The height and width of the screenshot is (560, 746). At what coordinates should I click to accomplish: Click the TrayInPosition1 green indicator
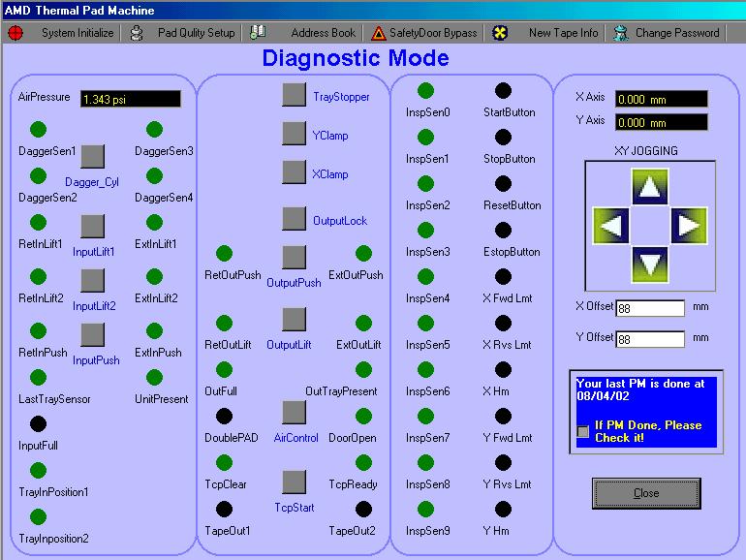tap(38, 470)
